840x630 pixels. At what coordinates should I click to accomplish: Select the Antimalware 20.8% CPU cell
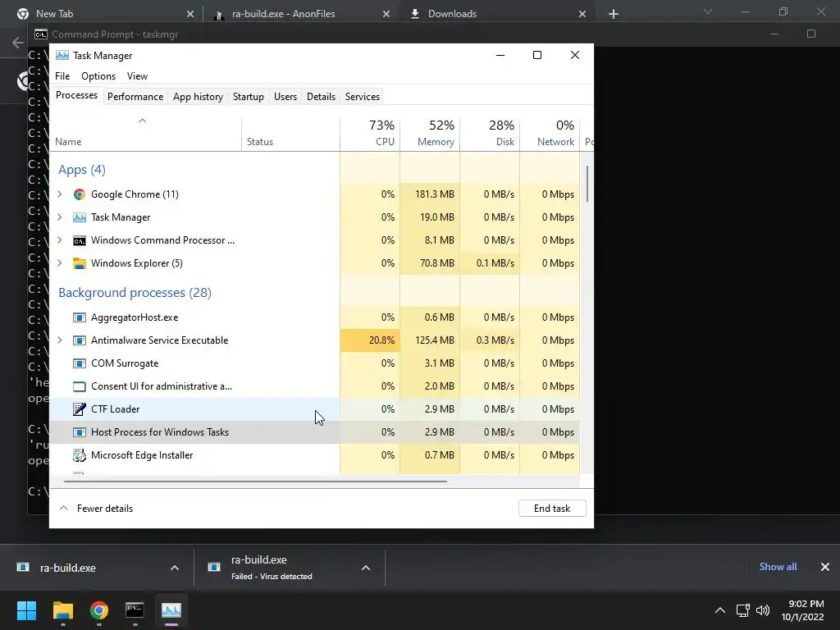tap(370, 340)
